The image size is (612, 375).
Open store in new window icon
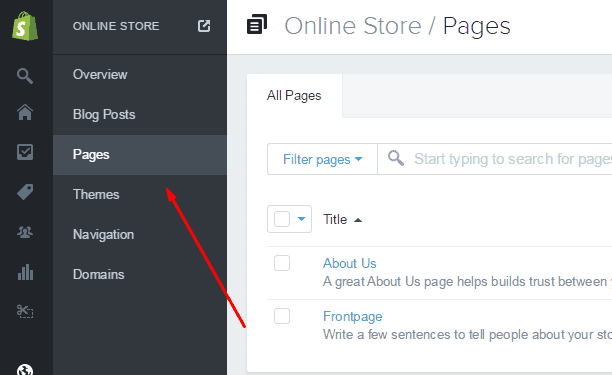(x=204, y=26)
